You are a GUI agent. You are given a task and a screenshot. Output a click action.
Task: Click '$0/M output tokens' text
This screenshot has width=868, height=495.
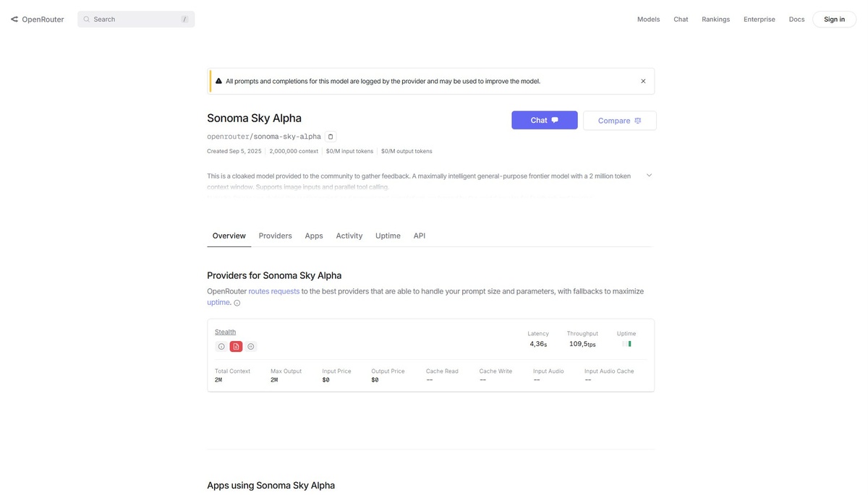pyautogui.click(x=407, y=151)
